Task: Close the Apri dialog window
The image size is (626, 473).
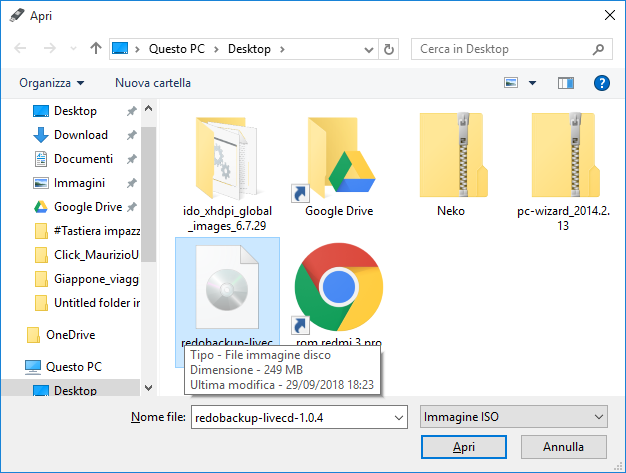Action: click(610, 16)
